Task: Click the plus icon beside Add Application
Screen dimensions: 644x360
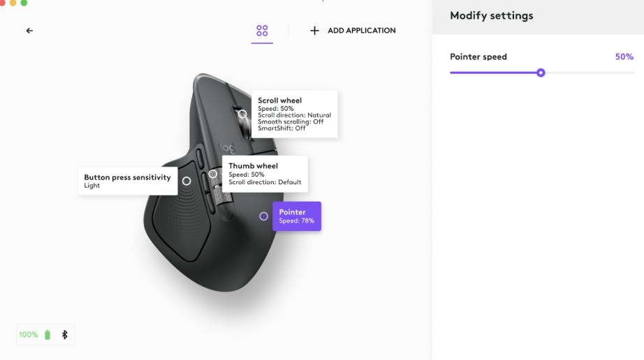Action: point(314,30)
